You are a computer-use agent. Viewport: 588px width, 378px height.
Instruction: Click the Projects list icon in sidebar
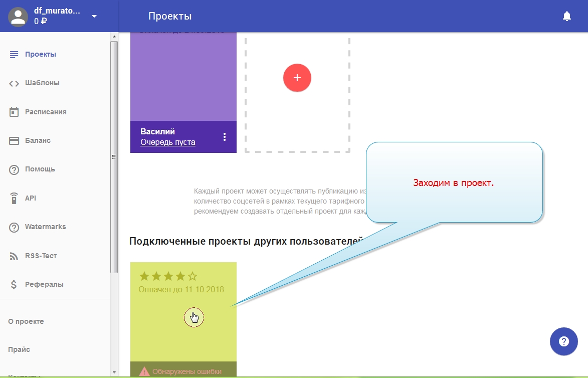(14, 54)
